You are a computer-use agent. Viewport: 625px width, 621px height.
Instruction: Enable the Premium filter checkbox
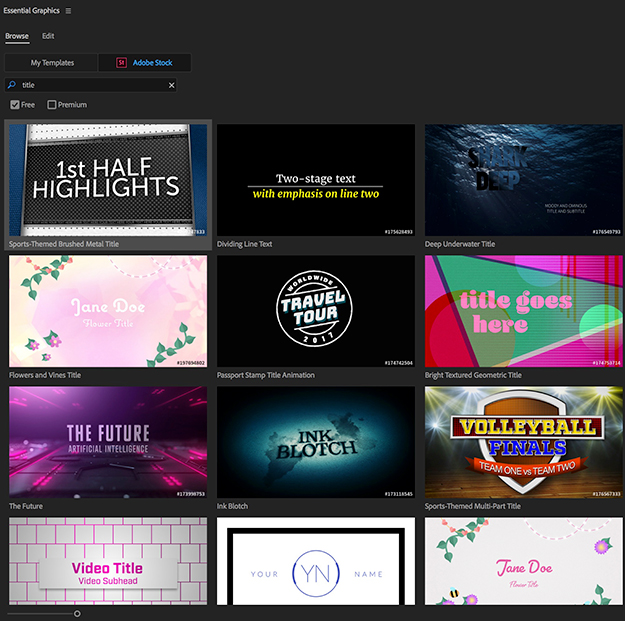[x=52, y=105]
